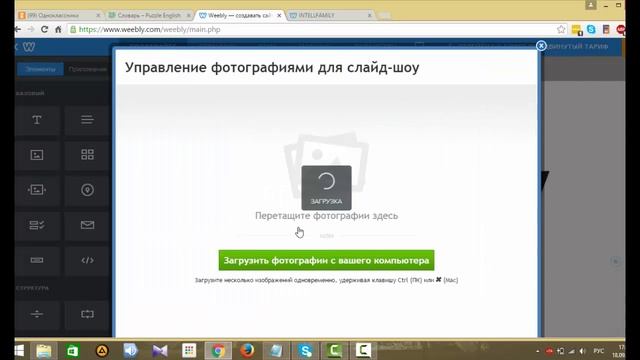The width and height of the screenshot is (640, 360).
Task: Select the Embed code element icon
Action: coord(87,260)
